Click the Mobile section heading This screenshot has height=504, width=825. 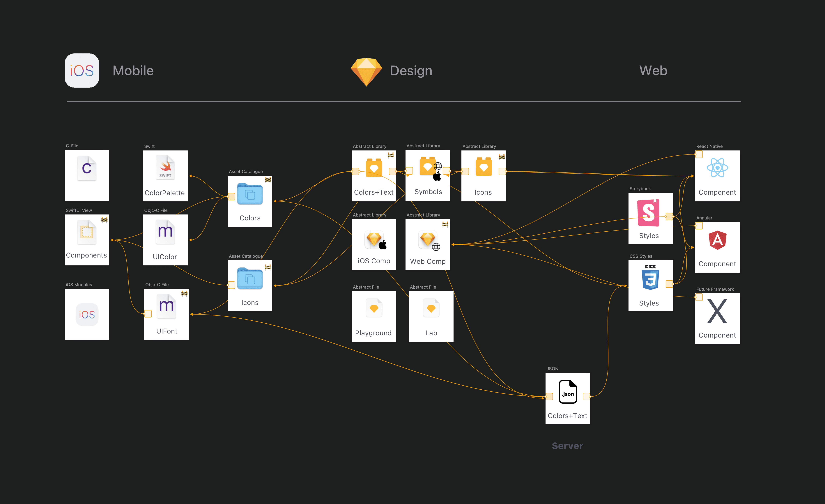pos(133,71)
